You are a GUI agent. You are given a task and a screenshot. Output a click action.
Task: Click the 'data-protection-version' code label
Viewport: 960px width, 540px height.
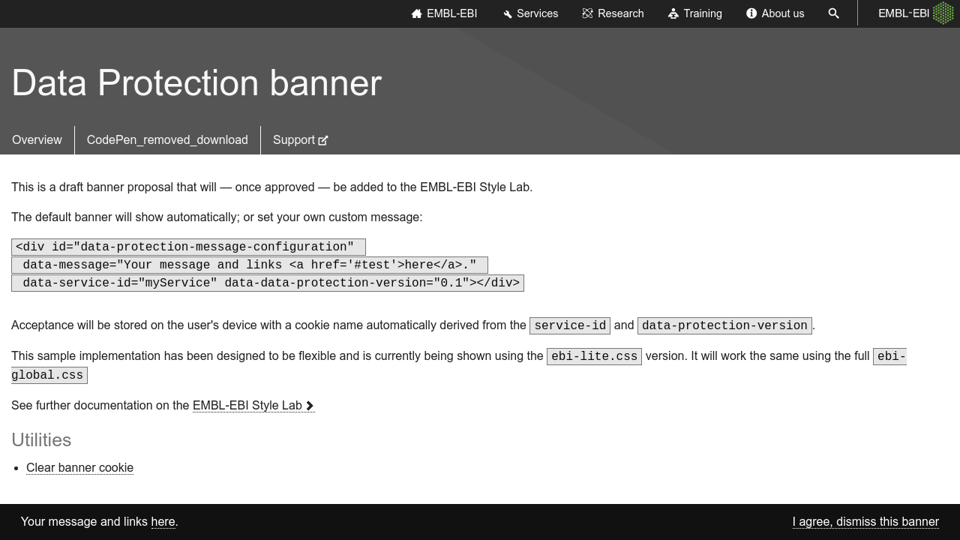pos(724,326)
